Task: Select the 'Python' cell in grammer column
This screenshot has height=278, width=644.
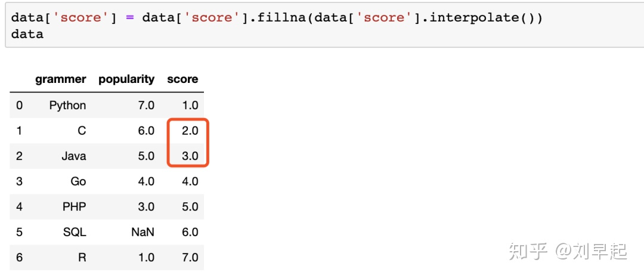Action: (68, 106)
